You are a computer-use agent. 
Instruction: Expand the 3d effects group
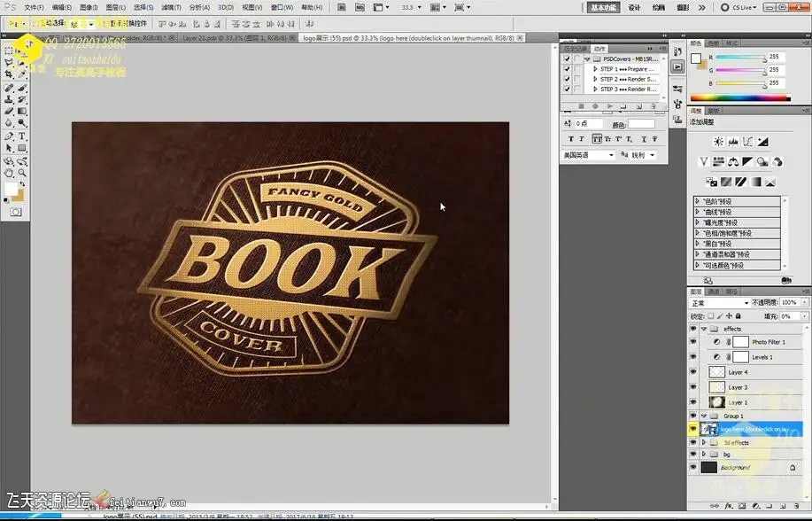point(704,443)
